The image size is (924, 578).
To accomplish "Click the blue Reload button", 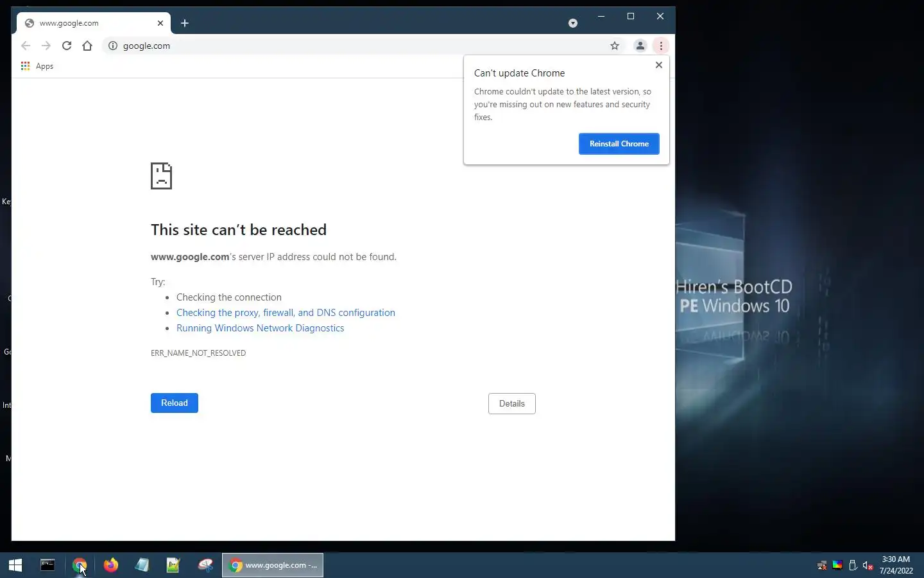I will 175,403.
